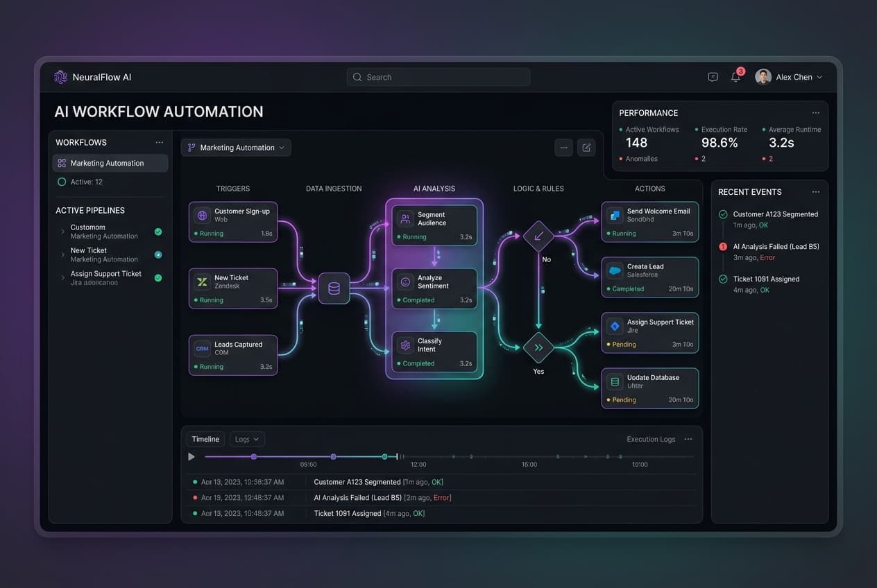The width and height of the screenshot is (877, 588).
Task: Focus the Search input field
Action: pos(438,77)
